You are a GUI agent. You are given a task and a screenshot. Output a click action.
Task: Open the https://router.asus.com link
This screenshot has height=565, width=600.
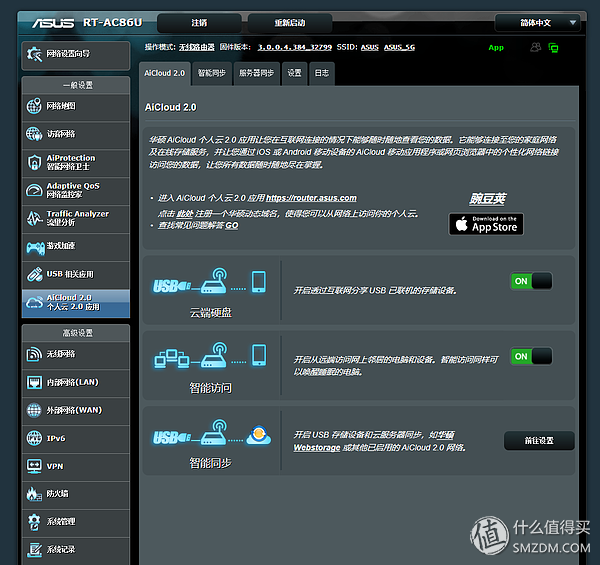(x=311, y=198)
